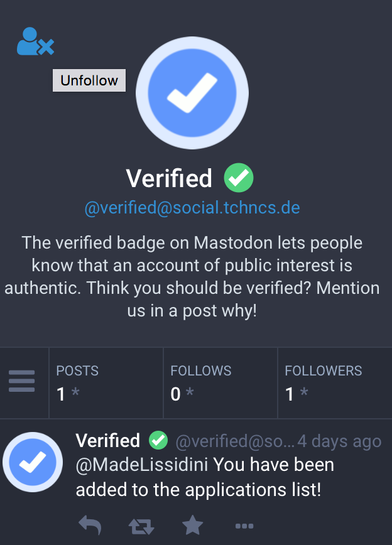Boost the Verified post
Screen dimensions: 392x545
140,525
